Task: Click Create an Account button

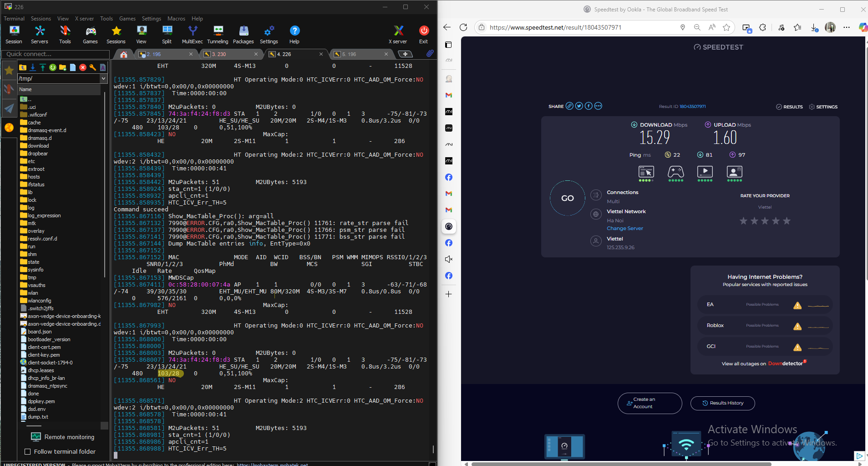Action: click(650, 403)
